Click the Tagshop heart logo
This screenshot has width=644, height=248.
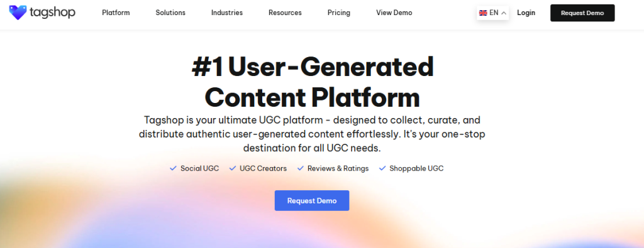[18, 13]
